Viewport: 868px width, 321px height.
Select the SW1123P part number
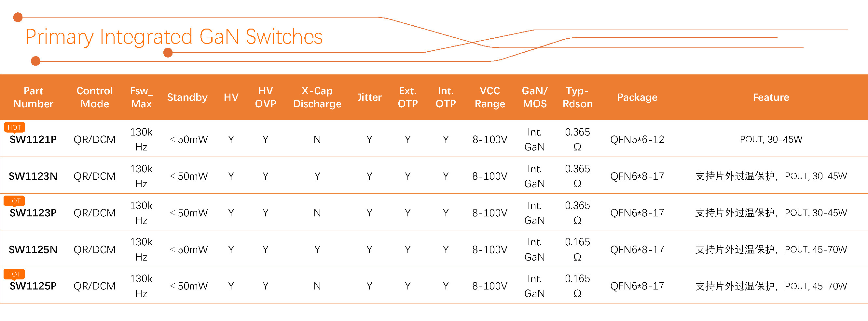point(33,213)
